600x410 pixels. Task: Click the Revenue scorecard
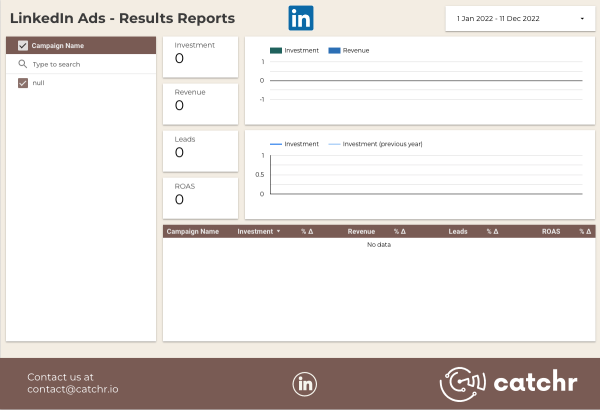pos(201,104)
